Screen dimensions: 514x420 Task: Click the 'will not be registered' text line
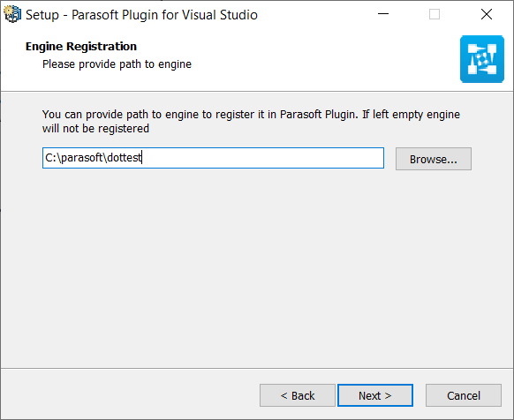click(x=95, y=129)
